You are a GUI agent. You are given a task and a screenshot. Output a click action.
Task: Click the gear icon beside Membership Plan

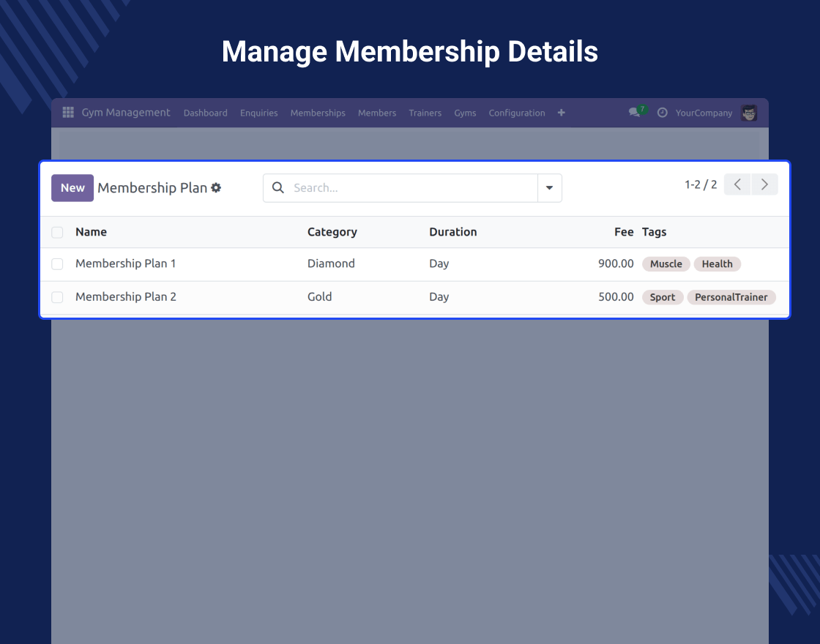click(x=216, y=188)
